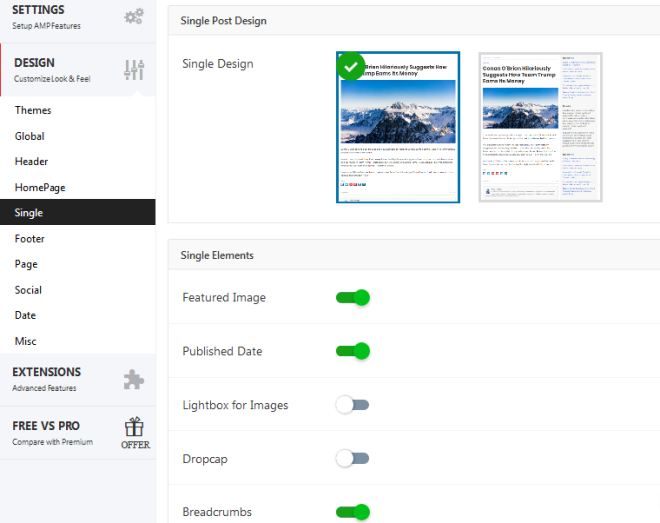Screen dimensions: 660x523
Task: Enable the Dropcap toggle
Action: click(353, 458)
